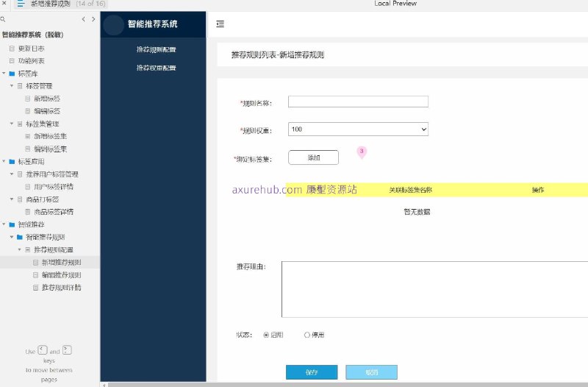Collapse the 推荐用户标签管理 node
Image resolution: width=588 pixels, height=387 pixels.
(x=12, y=174)
